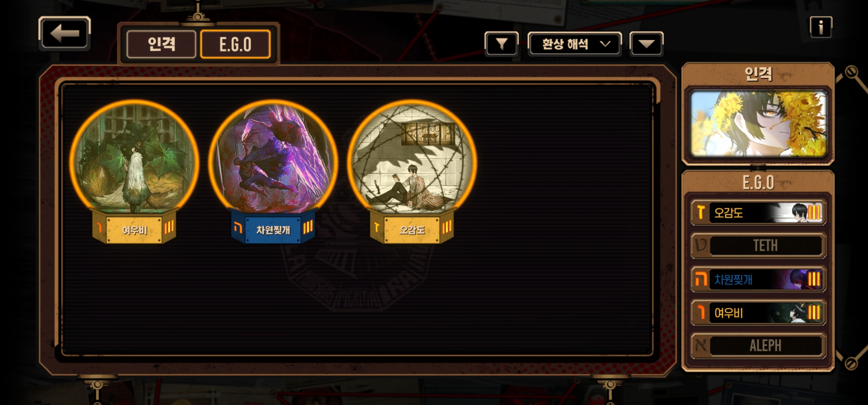Select the 여우비 E.G.O orb
The width and height of the screenshot is (868, 405).
[x=134, y=159]
